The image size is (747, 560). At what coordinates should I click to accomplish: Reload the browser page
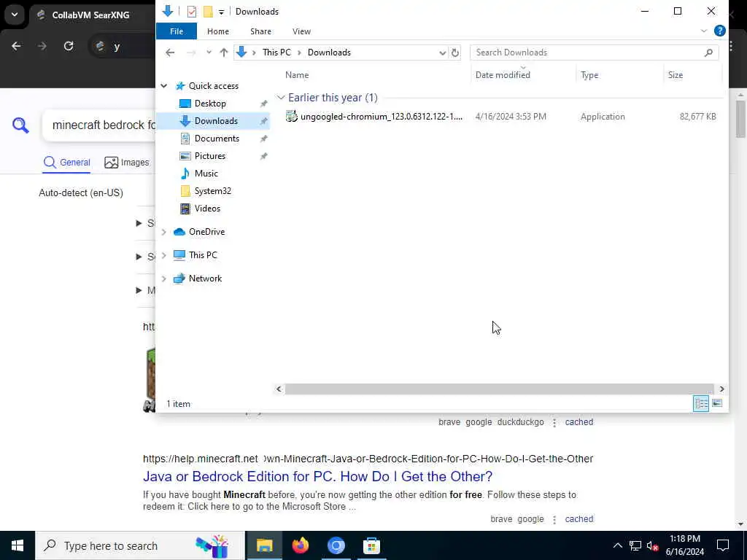[69, 46]
